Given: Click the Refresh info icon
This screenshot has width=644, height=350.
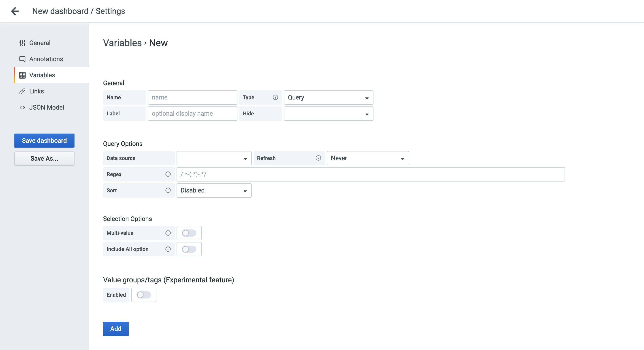Looking at the screenshot, I should [x=318, y=158].
